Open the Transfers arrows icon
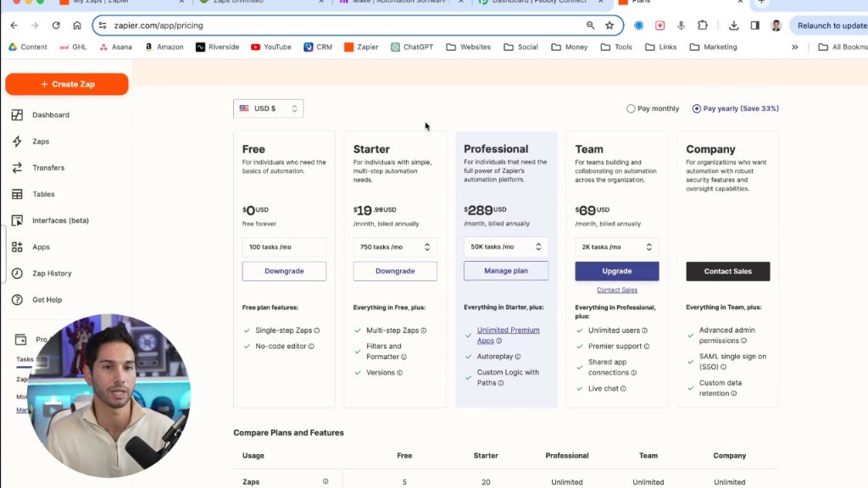Image resolution: width=868 pixels, height=488 pixels. [x=17, y=168]
